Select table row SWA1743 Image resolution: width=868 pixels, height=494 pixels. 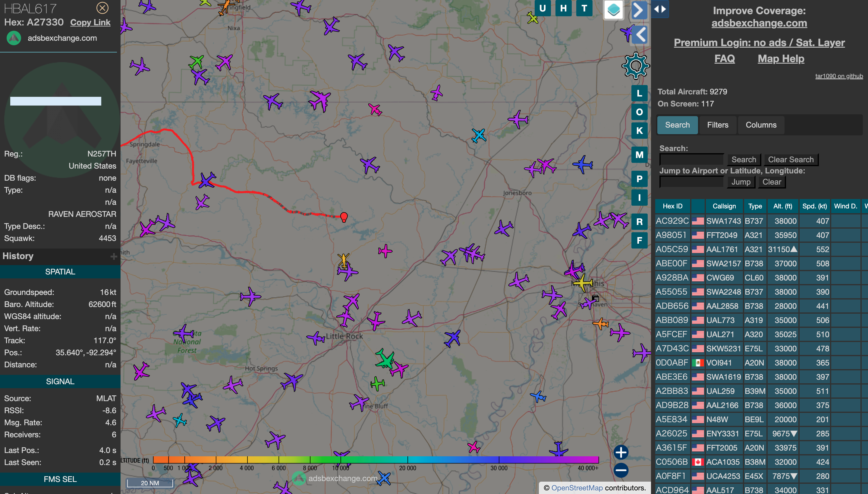coord(761,221)
